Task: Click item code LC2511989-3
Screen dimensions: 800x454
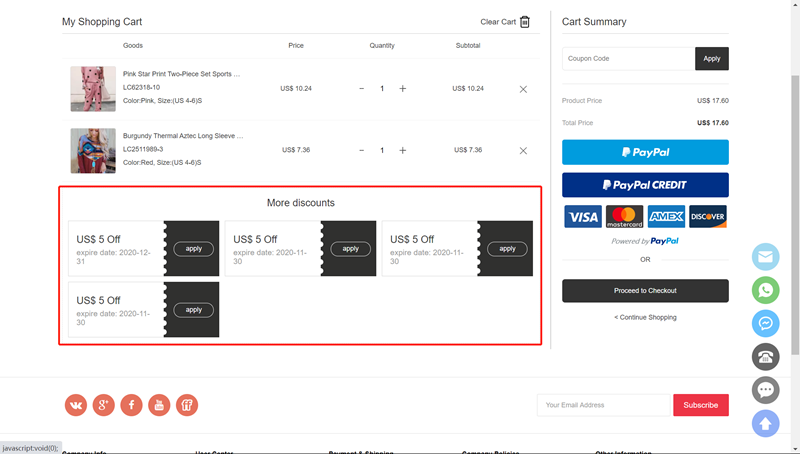Action: (x=143, y=149)
